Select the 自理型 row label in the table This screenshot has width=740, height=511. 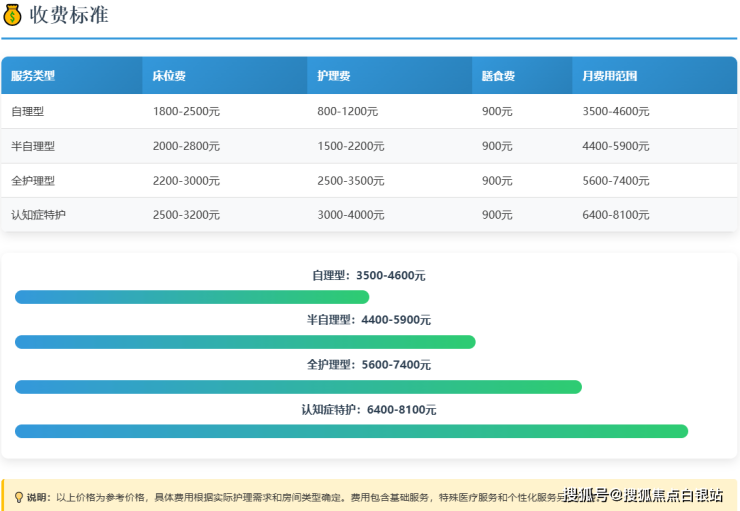tap(28, 111)
